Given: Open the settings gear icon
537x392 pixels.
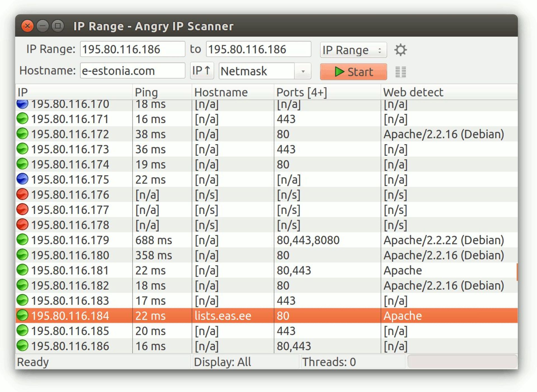Looking at the screenshot, I should tap(400, 49).
